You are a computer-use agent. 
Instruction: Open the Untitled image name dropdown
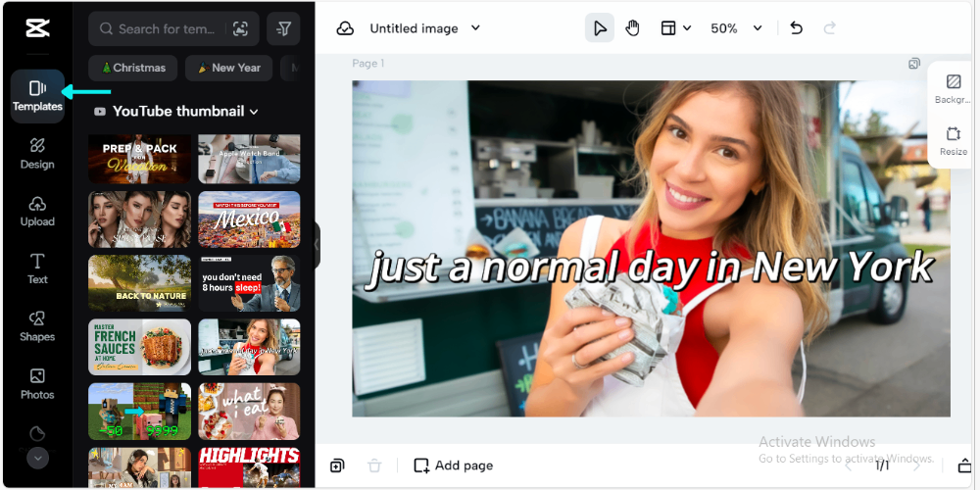click(424, 28)
